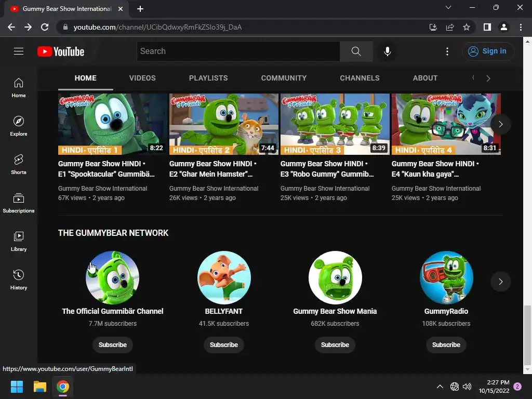Open E2 "Ghar Mein Hamster" video title
The height and width of the screenshot is (399, 532).
coord(213,169)
